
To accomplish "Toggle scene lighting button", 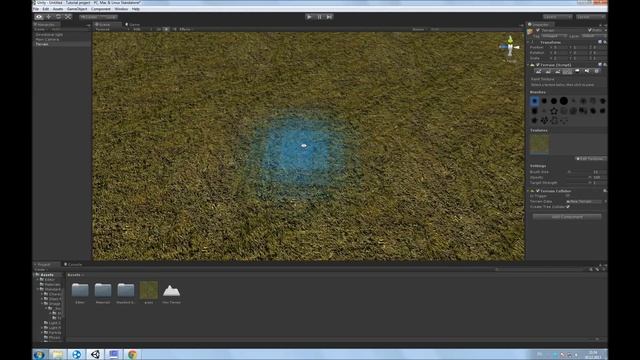I will coord(166,29).
